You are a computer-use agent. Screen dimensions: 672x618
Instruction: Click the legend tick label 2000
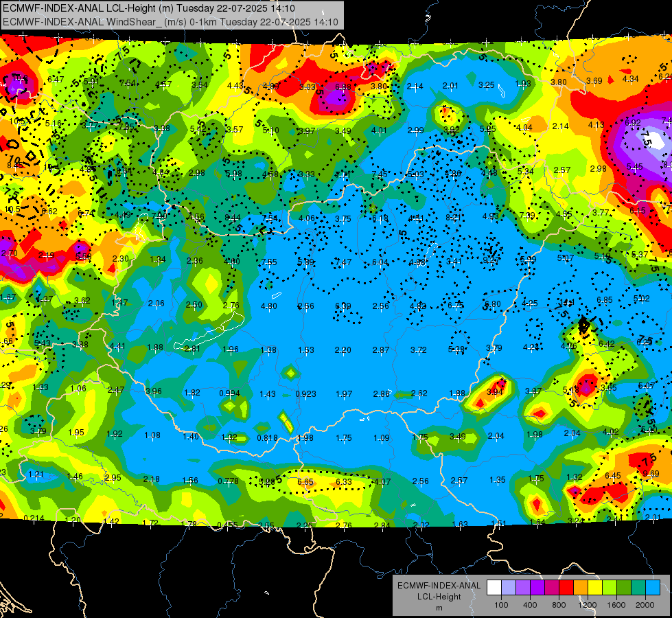point(645,605)
